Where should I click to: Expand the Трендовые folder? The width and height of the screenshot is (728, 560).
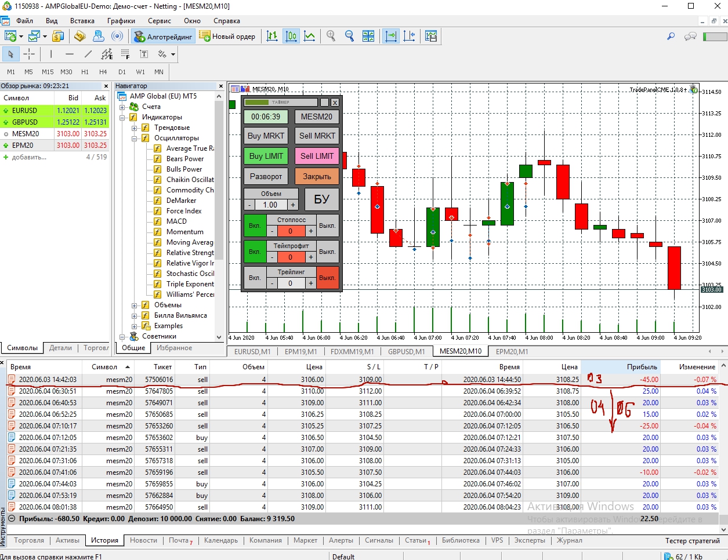pyautogui.click(x=135, y=128)
